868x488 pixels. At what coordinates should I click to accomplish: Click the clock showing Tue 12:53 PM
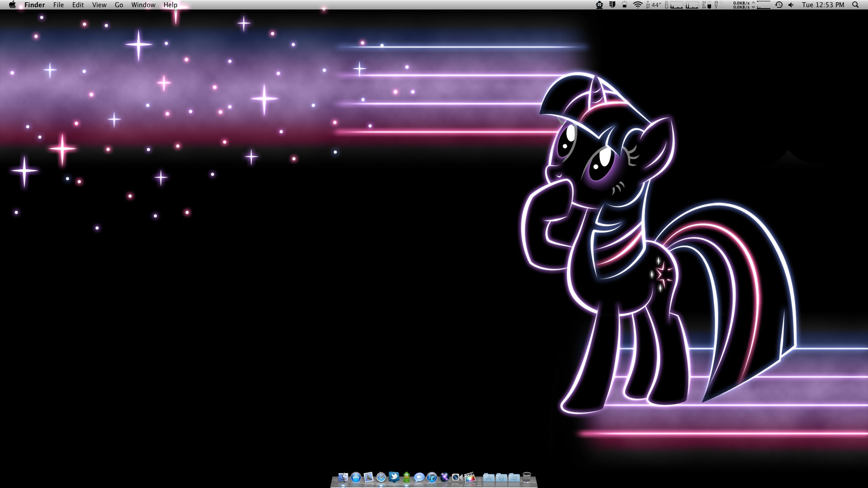[823, 5]
